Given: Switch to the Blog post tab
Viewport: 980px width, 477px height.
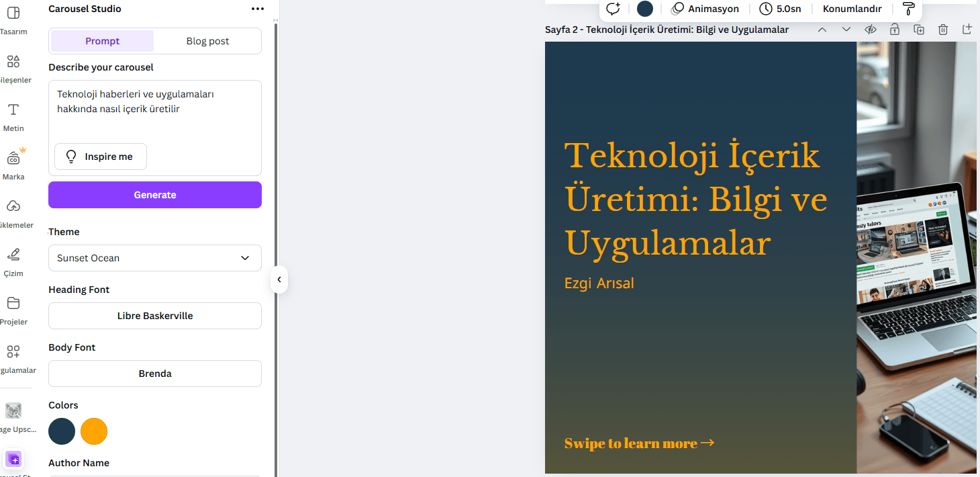Looking at the screenshot, I should click(x=207, y=41).
